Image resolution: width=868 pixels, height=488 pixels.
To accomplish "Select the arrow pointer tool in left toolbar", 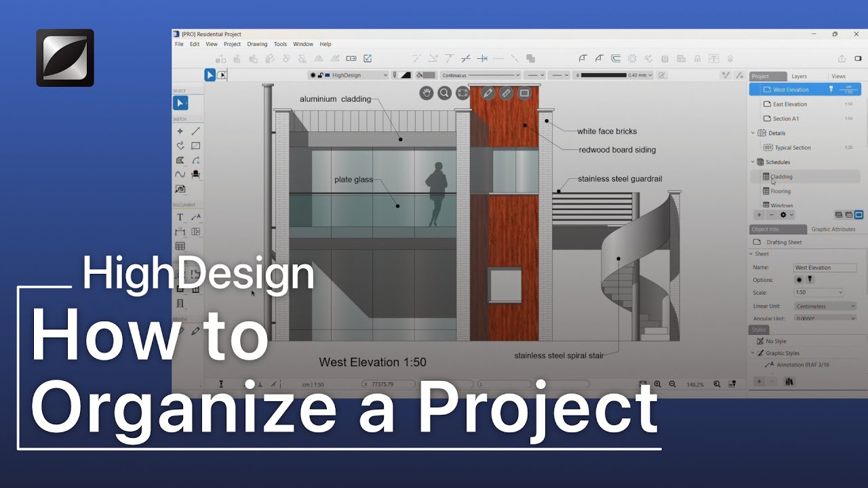I will click(180, 103).
